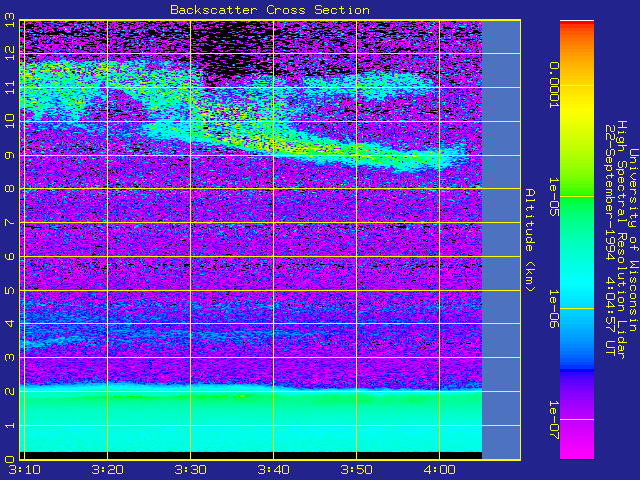Click the 3:10 time axis label
The width and height of the screenshot is (640, 480).
[25, 470]
